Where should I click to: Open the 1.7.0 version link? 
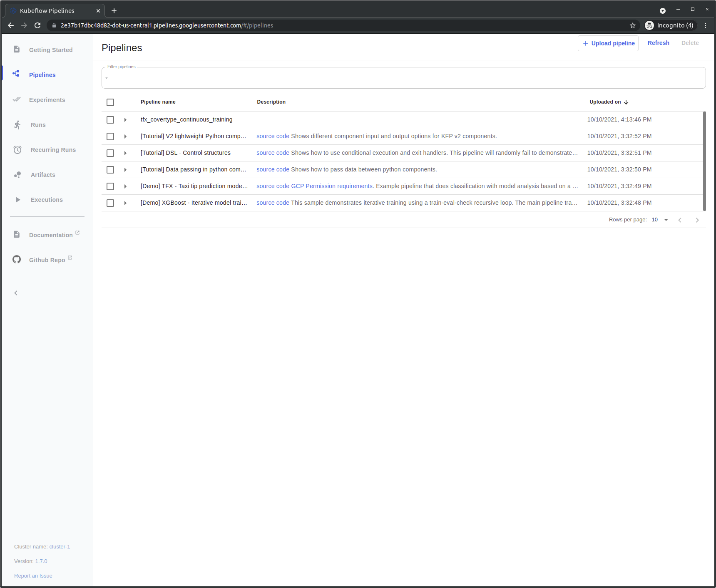tap(41, 561)
